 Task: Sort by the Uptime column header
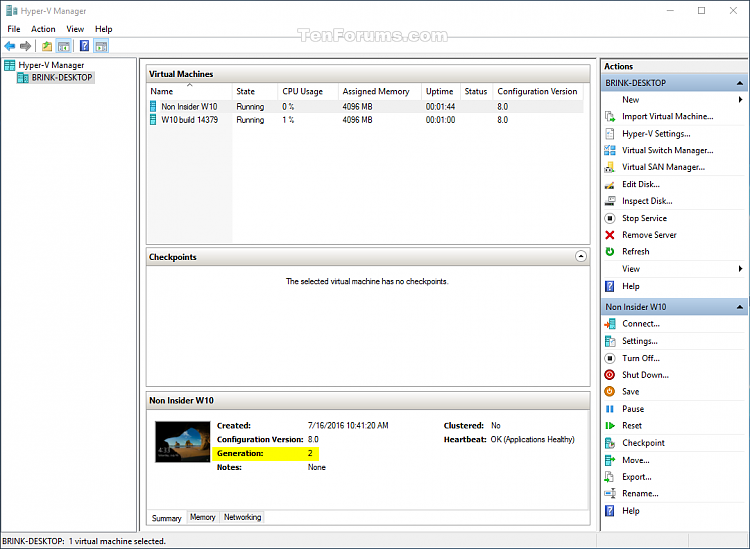(x=441, y=91)
